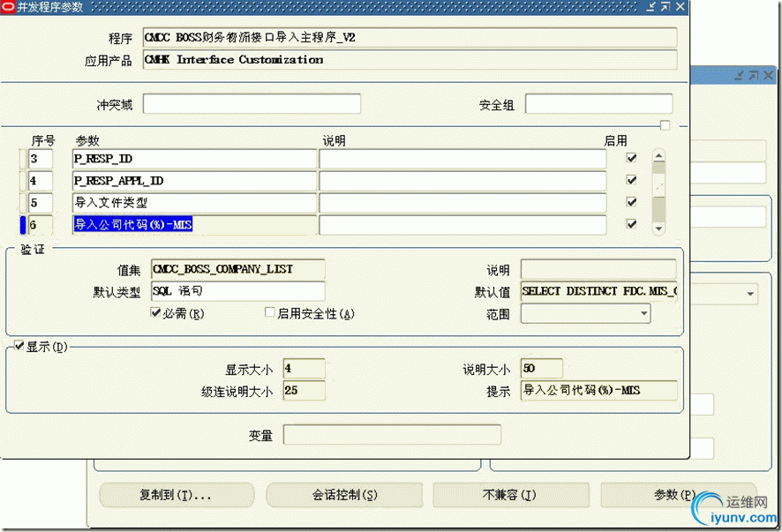Toggle 启用 checkbox for row 6
Screen dimensions: 782x532
[631, 224]
